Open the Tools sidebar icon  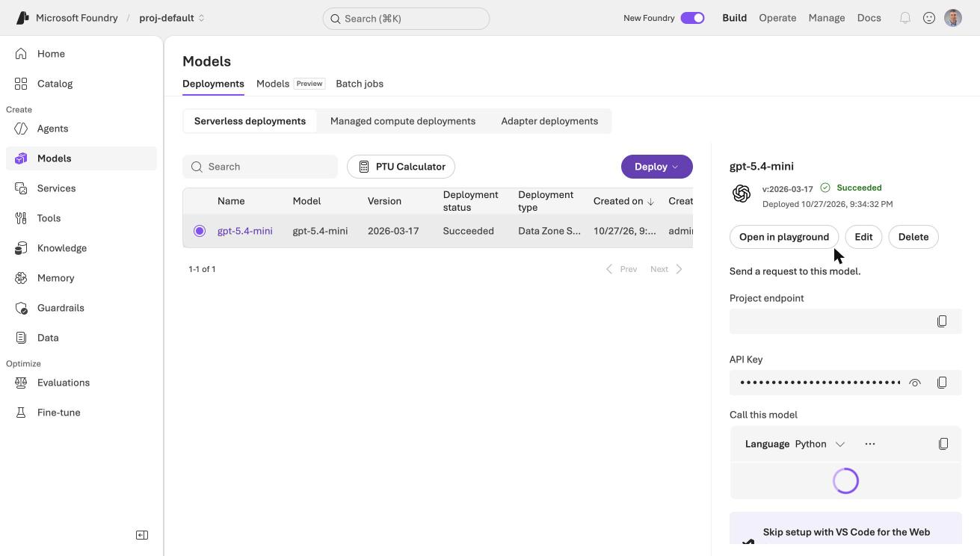coord(21,218)
